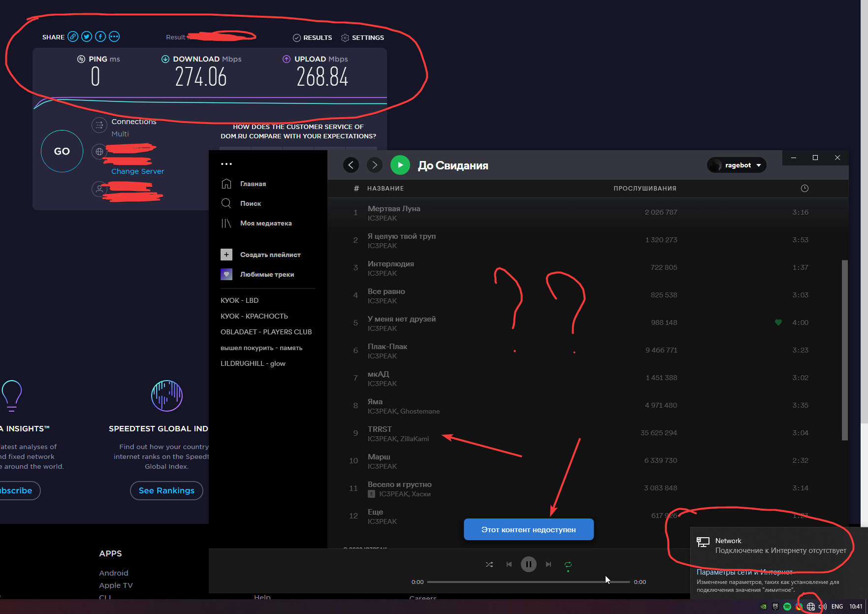868x614 pixels.
Task: Open the Apple TV app link
Action: [x=116, y=585]
